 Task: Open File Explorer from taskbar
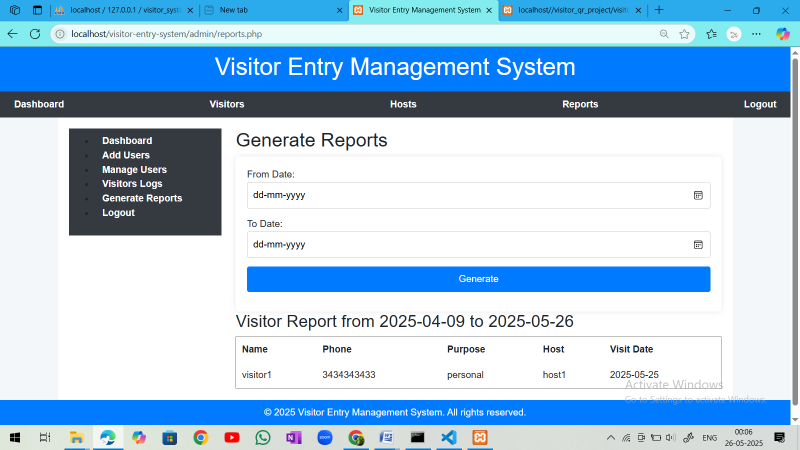click(x=77, y=438)
